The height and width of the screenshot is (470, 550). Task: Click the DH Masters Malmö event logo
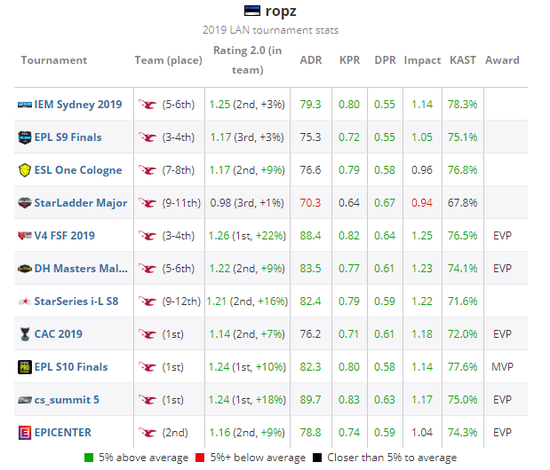tap(25, 269)
